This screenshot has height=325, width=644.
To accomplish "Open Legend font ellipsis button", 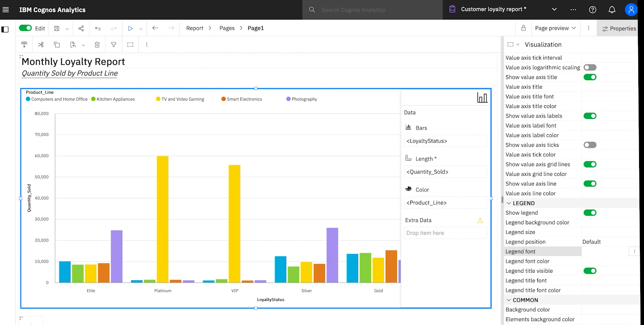I will pos(634,251).
